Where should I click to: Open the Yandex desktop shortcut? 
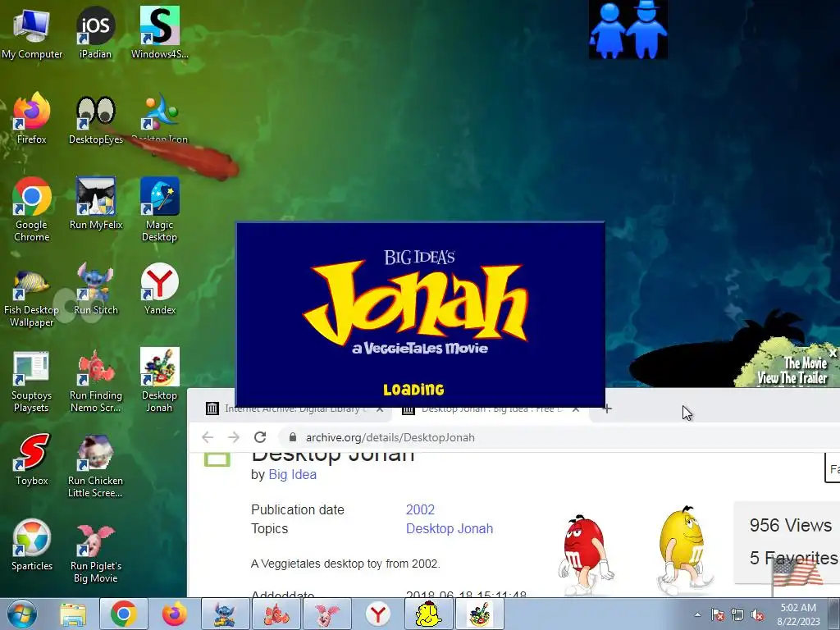pyautogui.click(x=160, y=290)
